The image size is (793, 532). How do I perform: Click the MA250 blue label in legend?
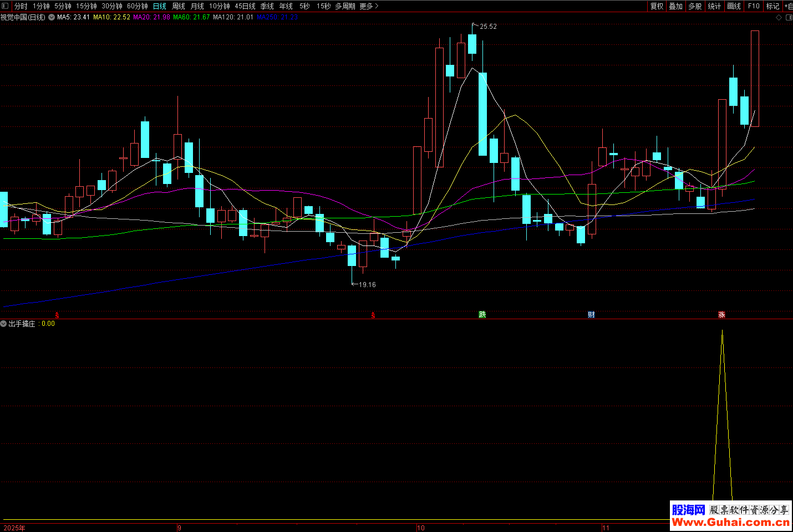pyautogui.click(x=277, y=17)
